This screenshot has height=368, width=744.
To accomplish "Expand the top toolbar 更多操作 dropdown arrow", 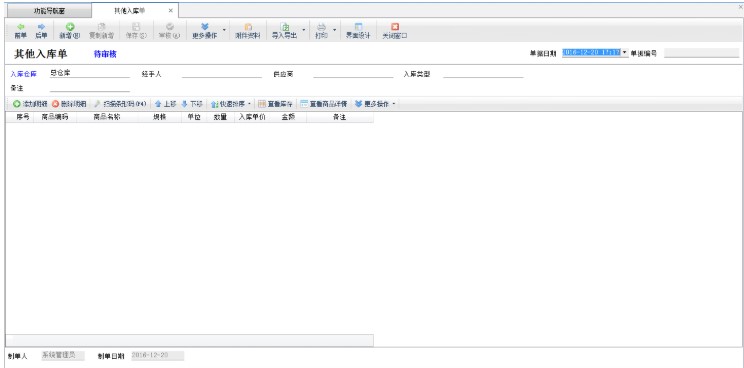I will click(x=224, y=30).
